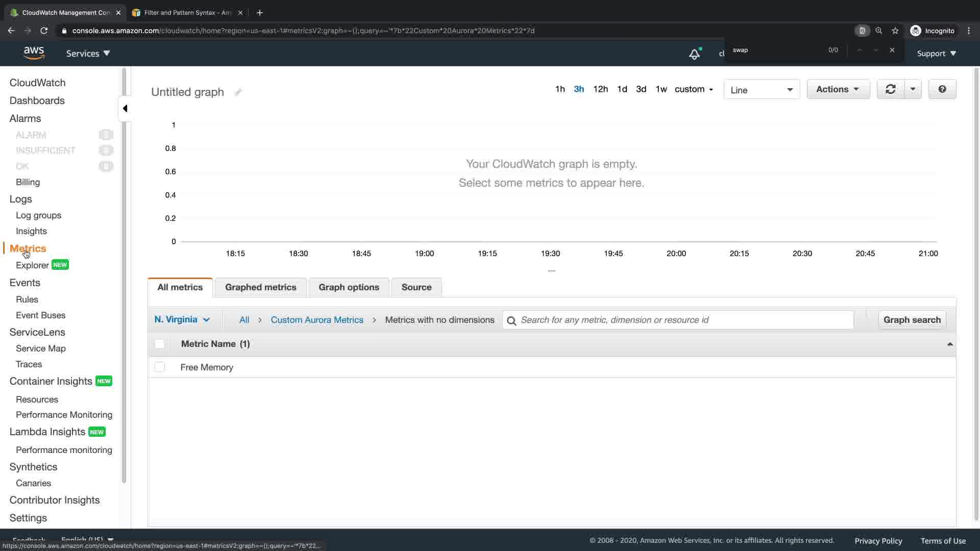Refresh the graph with the refresh icon
The image size is (980, 551).
click(890, 89)
